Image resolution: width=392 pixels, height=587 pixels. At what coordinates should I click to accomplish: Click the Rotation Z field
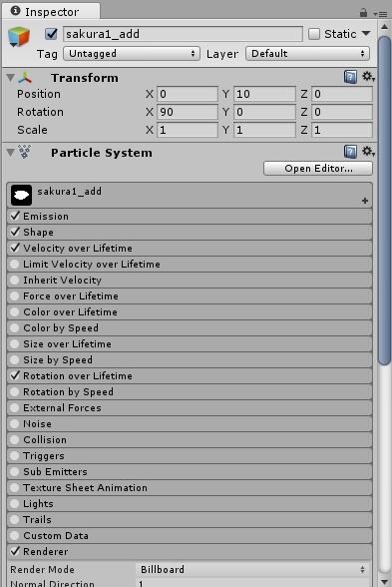click(342, 112)
